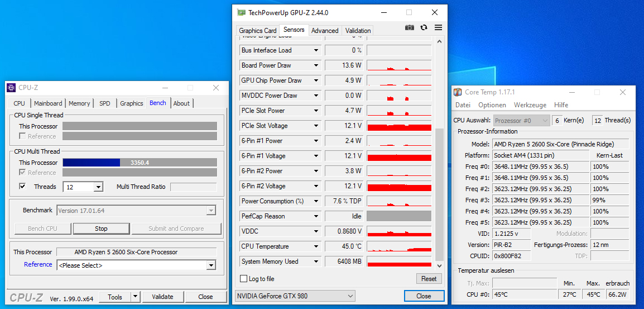
Task: Click the Close button in CPU-Z
Action: pyautogui.click(x=205, y=297)
